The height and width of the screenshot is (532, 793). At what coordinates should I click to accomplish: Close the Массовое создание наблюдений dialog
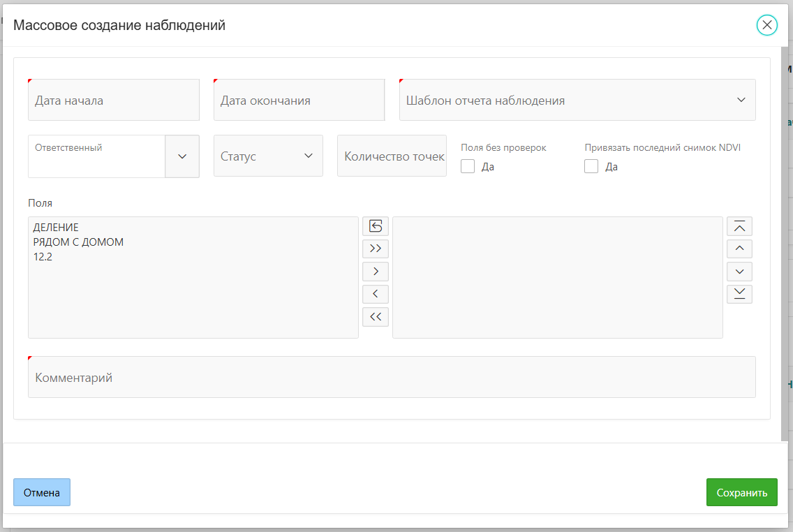(x=766, y=25)
